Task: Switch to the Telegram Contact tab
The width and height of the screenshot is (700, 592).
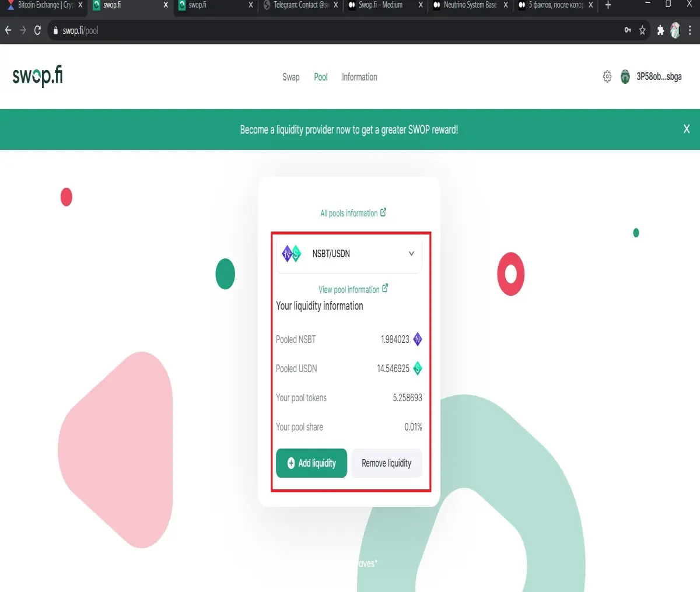Action: tap(300, 5)
